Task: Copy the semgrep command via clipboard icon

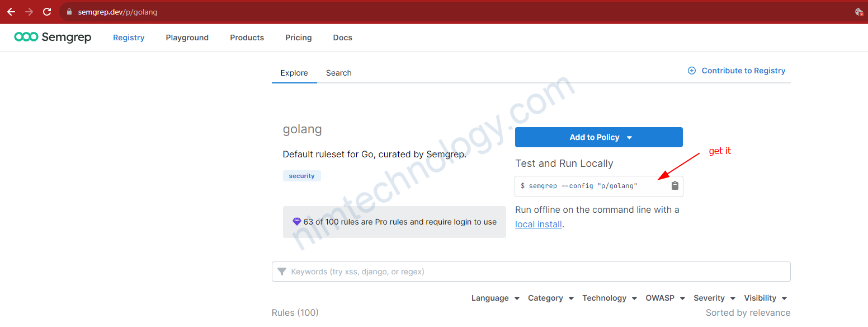Action: coord(674,186)
